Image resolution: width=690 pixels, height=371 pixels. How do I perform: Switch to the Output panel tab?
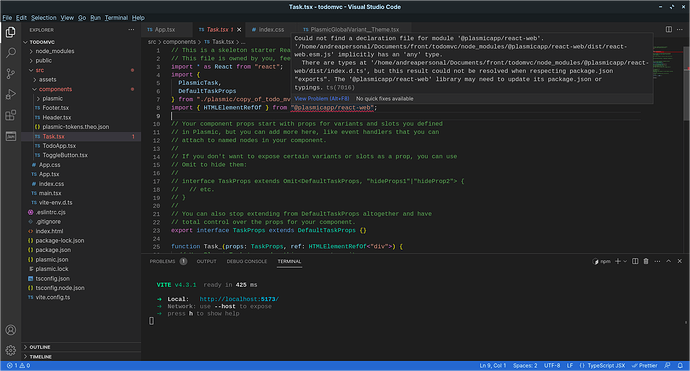coord(206,261)
